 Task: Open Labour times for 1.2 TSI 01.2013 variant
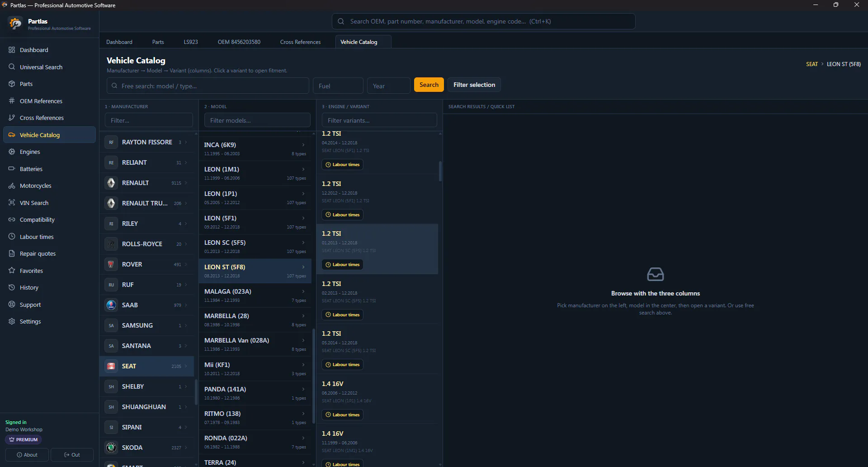343,265
